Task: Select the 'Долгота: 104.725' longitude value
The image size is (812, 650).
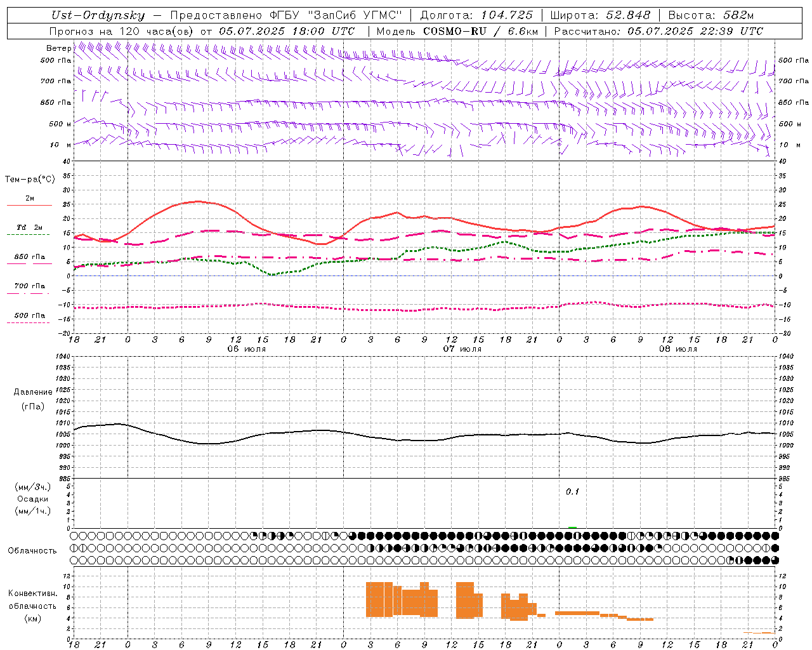Action: [476, 15]
